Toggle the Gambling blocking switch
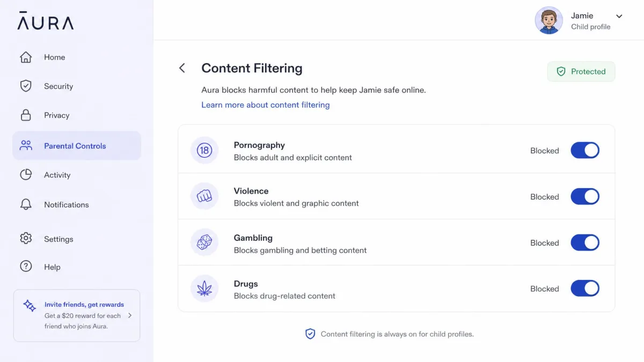Screen dimensions: 644x362 [x=584, y=242]
